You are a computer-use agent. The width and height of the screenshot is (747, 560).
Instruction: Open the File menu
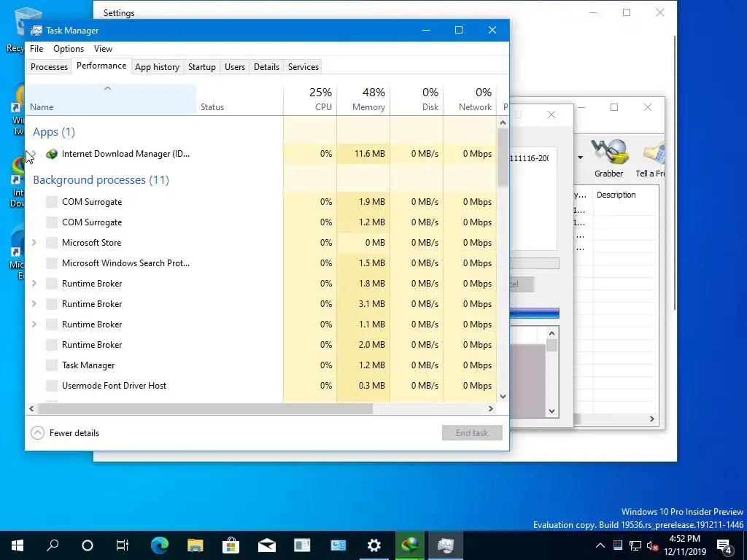click(x=36, y=49)
